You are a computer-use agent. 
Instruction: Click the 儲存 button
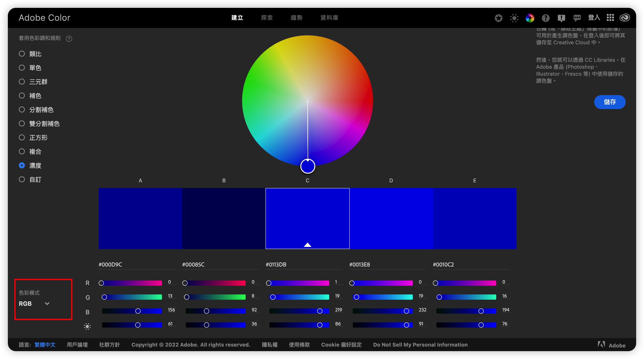pyautogui.click(x=610, y=102)
